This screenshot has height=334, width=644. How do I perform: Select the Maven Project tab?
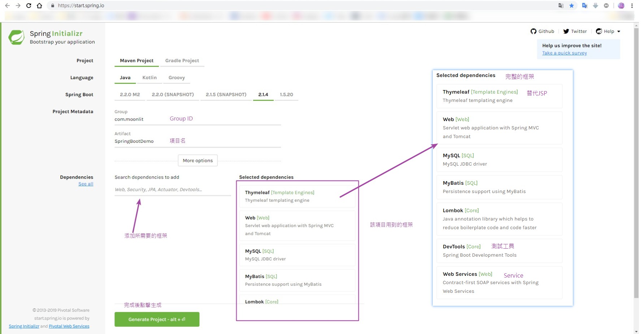[x=137, y=61]
